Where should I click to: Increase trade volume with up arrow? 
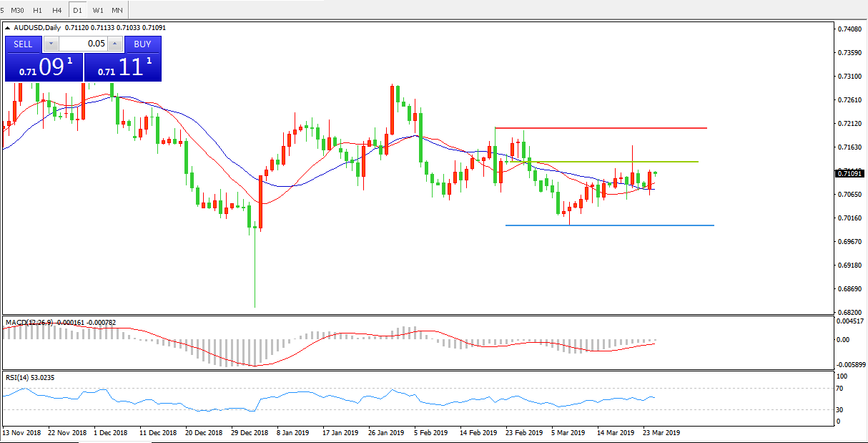pyautogui.click(x=115, y=44)
